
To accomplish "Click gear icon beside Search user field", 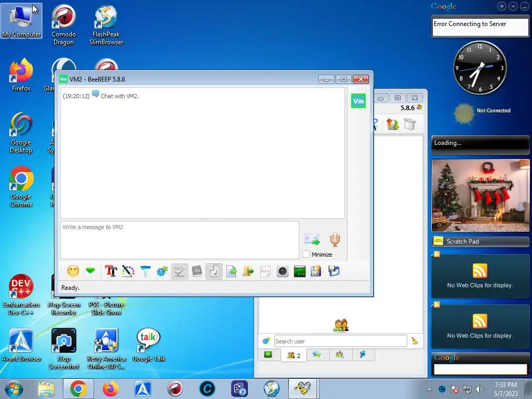I will tap(266, 341).
